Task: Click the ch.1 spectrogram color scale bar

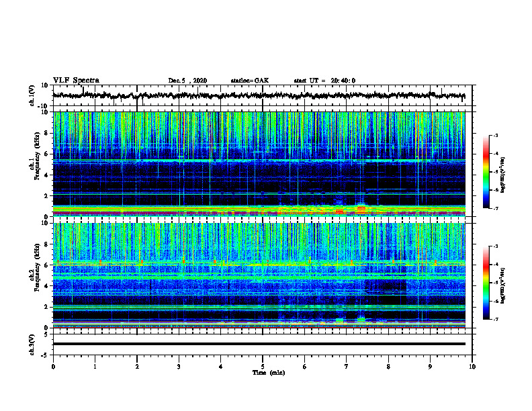Action: point(486,172)
